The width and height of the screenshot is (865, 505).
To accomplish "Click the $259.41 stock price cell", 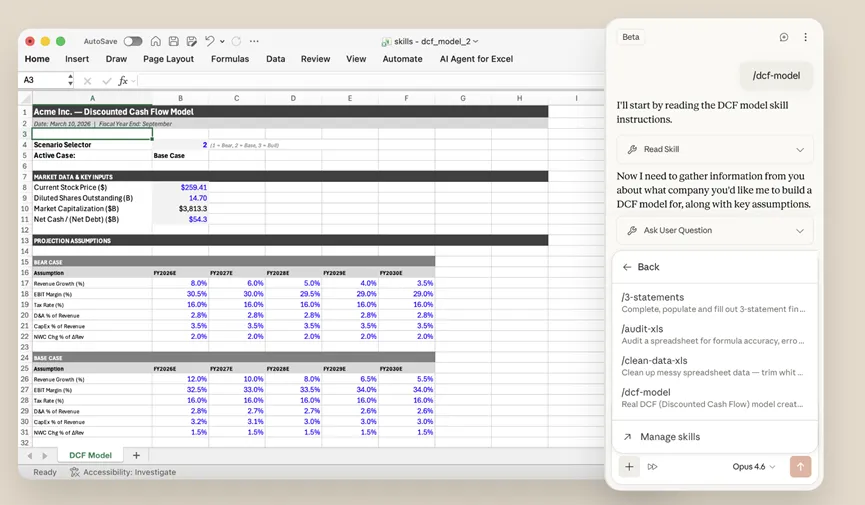I will coord(180,187).
